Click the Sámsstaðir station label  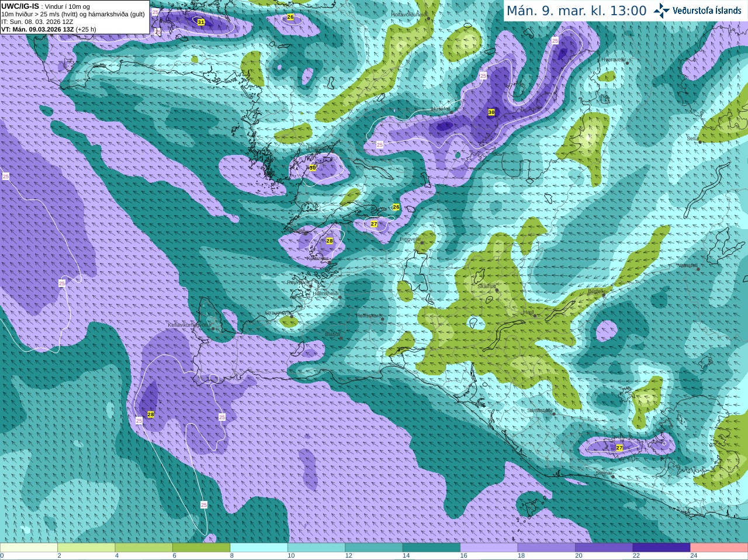(539, 410)
